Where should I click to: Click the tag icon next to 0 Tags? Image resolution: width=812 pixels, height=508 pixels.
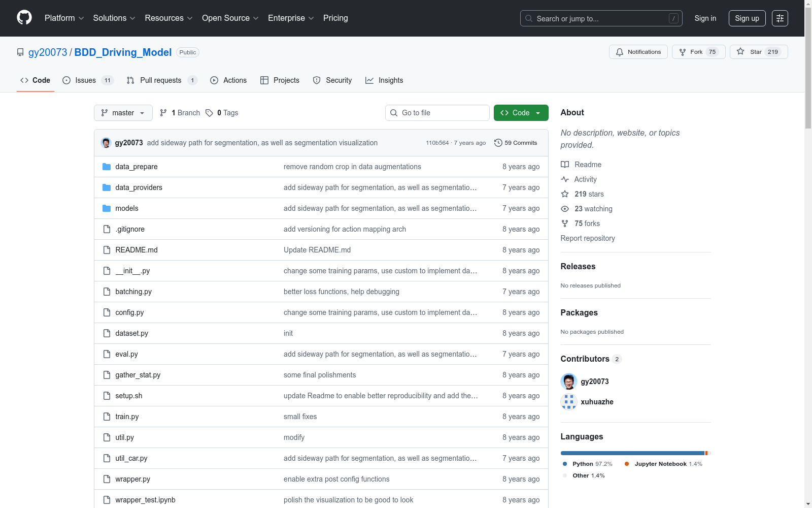209,113
